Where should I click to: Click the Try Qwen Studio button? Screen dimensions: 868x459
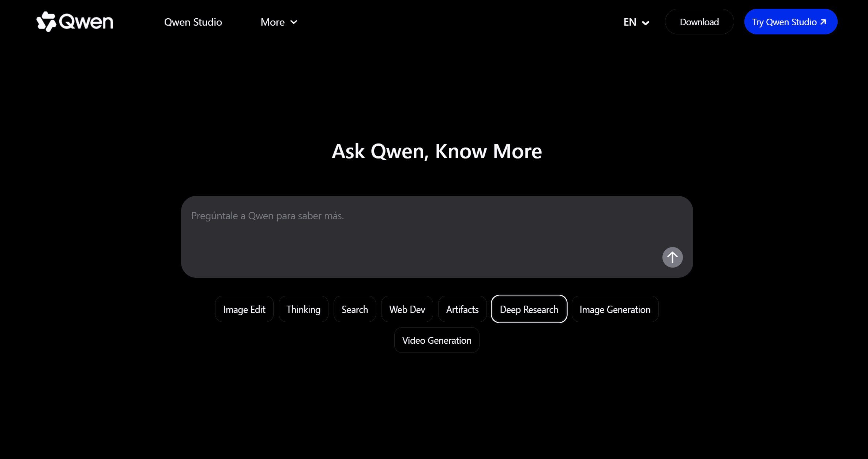click(790, 22)
